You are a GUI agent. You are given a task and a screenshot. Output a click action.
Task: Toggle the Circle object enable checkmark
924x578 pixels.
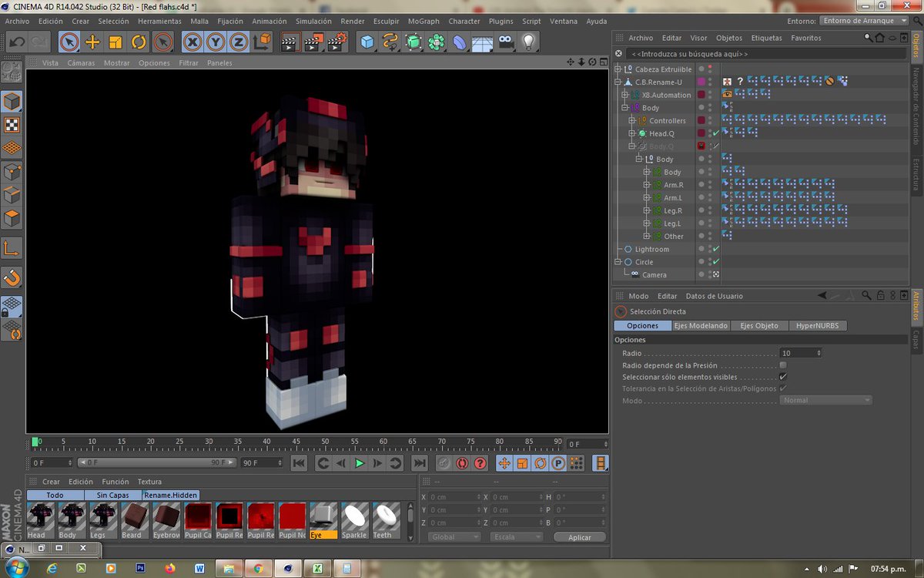pos(716,262)
